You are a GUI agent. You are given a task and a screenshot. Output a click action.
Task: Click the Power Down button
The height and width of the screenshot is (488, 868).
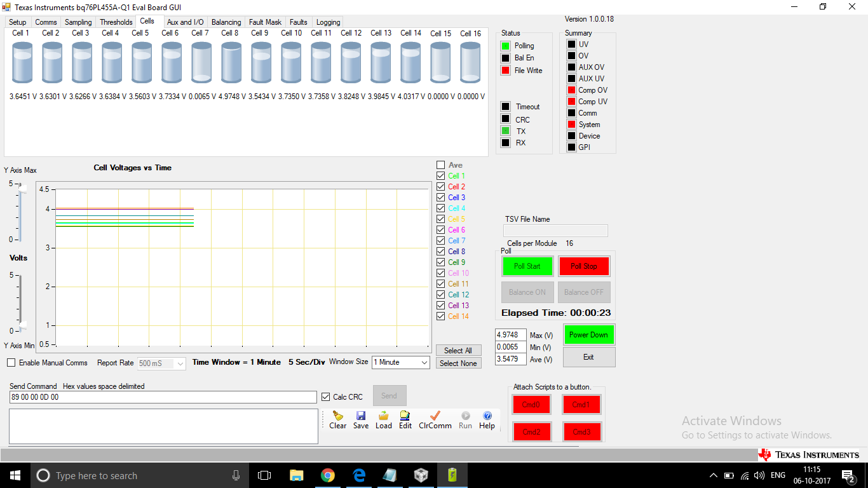(588, 335)
